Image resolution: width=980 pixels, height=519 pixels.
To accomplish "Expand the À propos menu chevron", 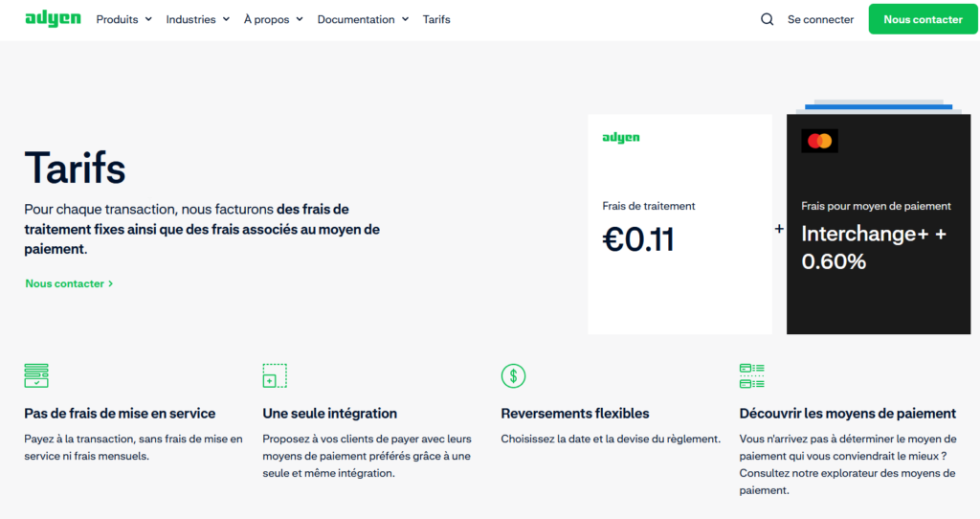I will pyautogui.click(x=300, y=19).
